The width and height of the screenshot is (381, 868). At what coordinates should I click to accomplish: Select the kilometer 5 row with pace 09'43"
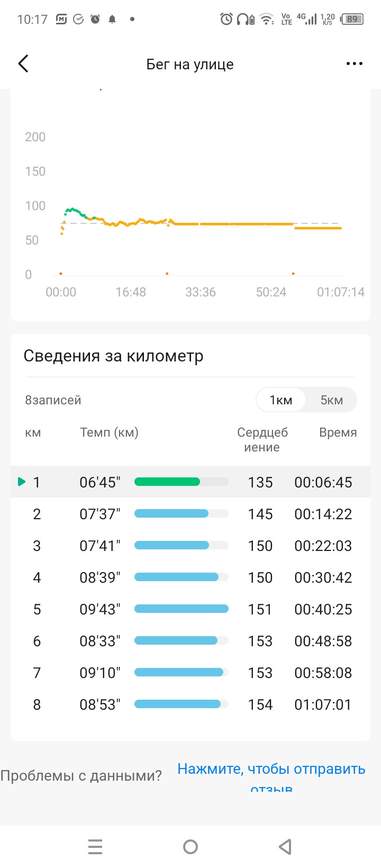tap(190, 609)
